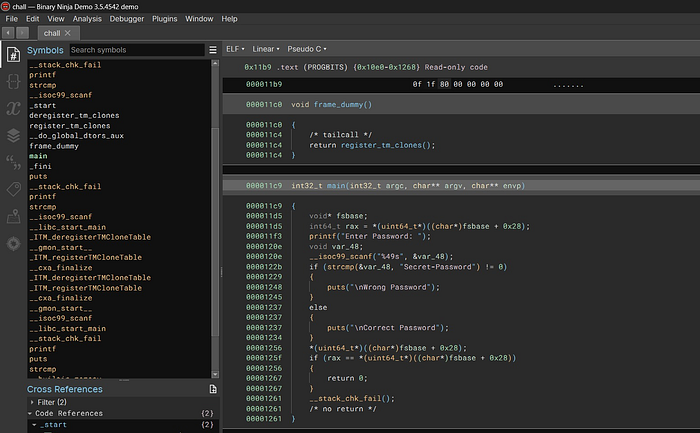This screenshot has height=433, width=700.
Task: Open the Types sidebar (curly braces icon)
Action: (13, 81)
